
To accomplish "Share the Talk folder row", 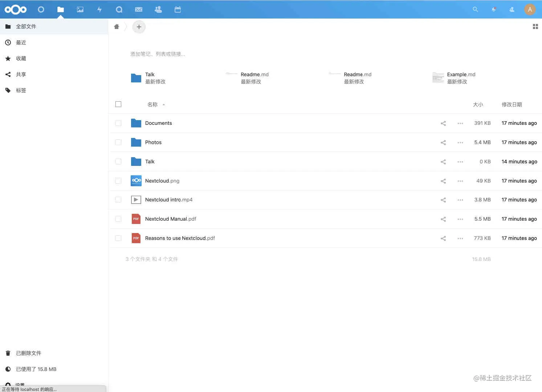I will [x=443, y=162].
